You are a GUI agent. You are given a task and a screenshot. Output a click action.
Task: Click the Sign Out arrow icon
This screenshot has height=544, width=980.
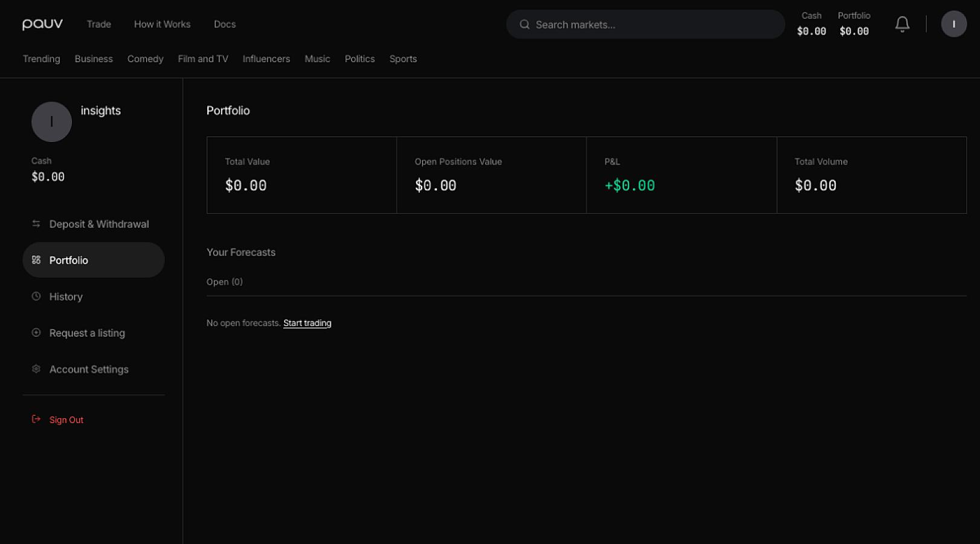point(36,419)
